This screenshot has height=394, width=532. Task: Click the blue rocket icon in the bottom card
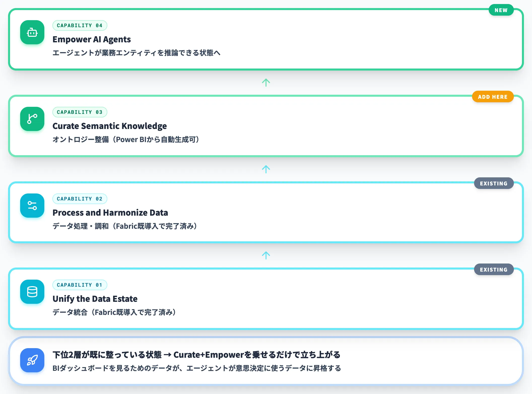tap(32, 360)
